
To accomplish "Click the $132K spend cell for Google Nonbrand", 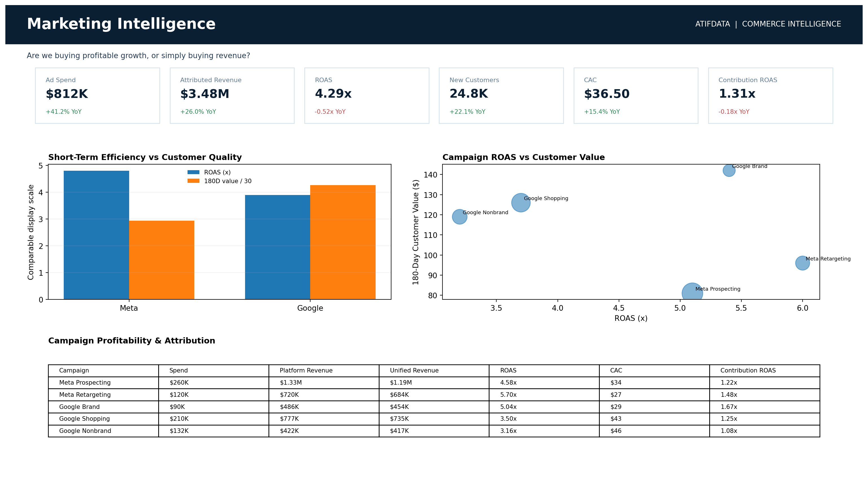I will (x=214, y=431).
